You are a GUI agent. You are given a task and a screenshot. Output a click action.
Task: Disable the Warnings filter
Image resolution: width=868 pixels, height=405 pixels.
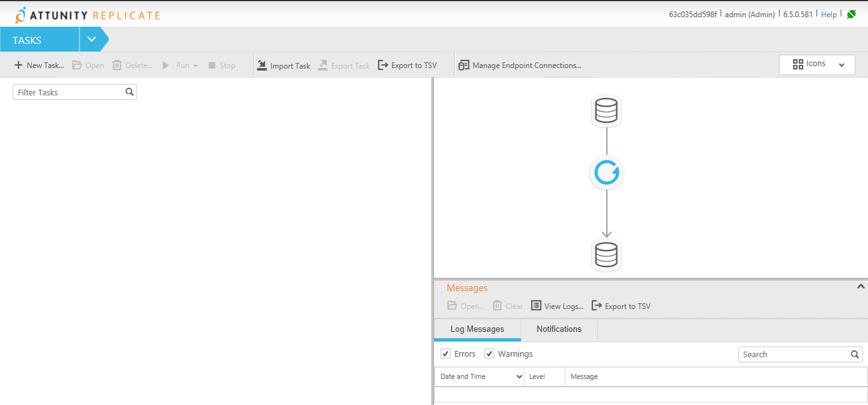(489, 353)
